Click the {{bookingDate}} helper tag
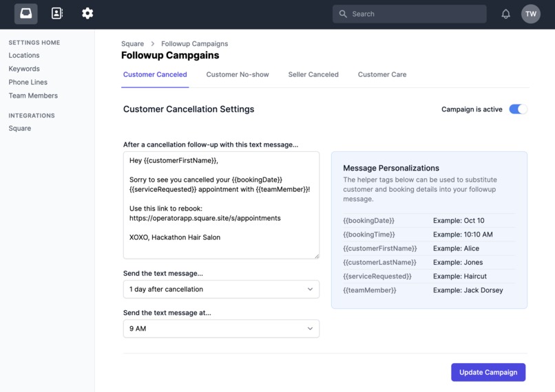 (x=368, y=221)
